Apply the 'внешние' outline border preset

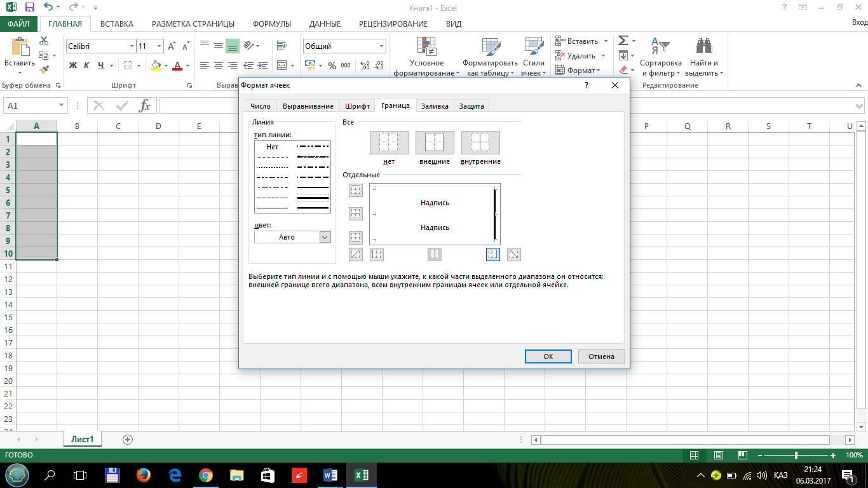435,143
